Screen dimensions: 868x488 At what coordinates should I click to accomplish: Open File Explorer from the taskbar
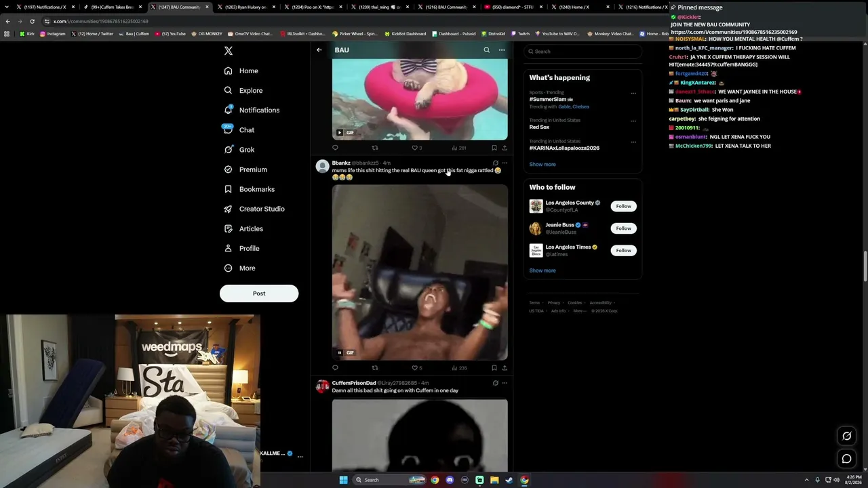click(x=494, y=480)
